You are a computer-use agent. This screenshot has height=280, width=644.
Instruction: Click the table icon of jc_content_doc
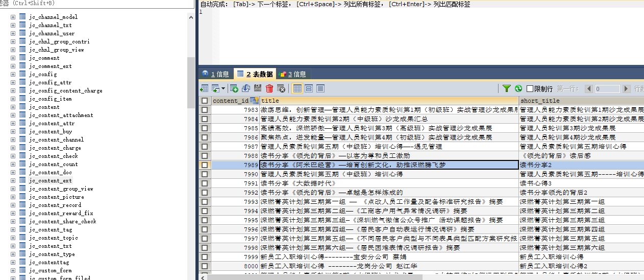tap(22, 172)
